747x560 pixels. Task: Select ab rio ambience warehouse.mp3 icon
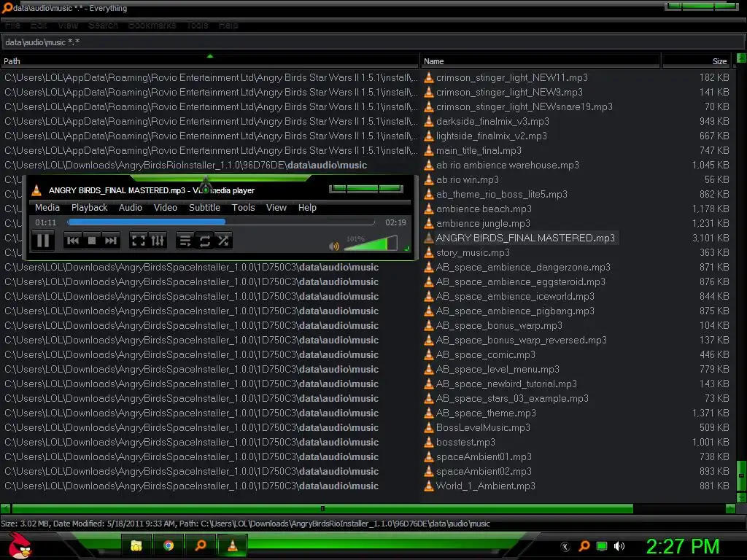coord(429,166)
